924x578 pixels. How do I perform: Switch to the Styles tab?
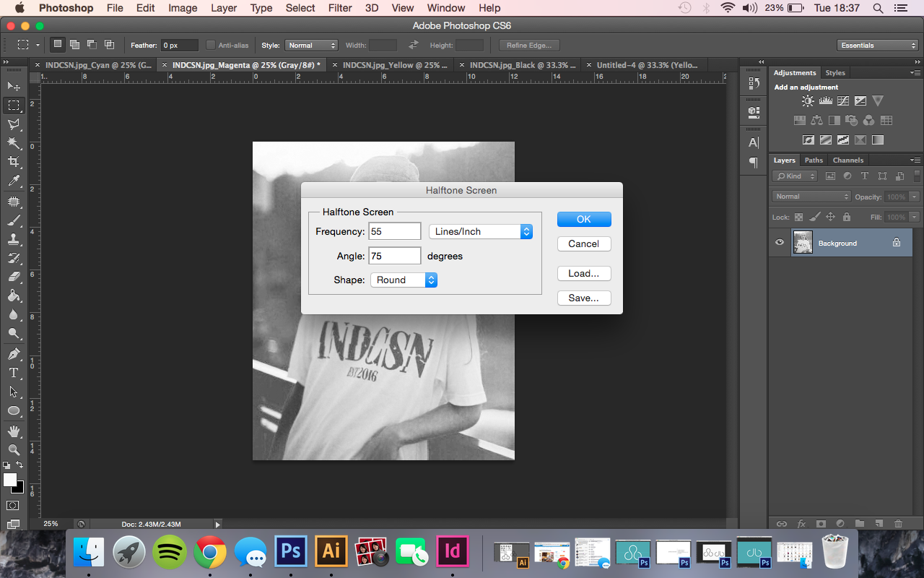coord(835,73)
